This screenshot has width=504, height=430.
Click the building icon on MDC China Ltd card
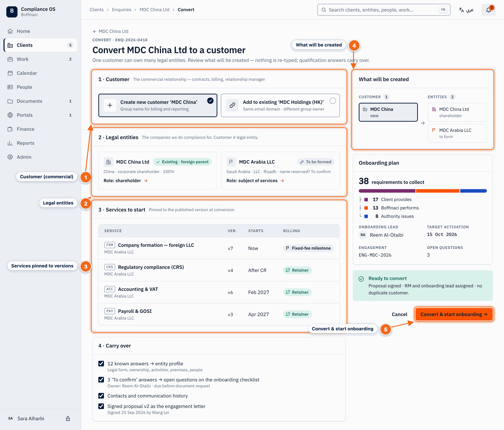(109, 162)
